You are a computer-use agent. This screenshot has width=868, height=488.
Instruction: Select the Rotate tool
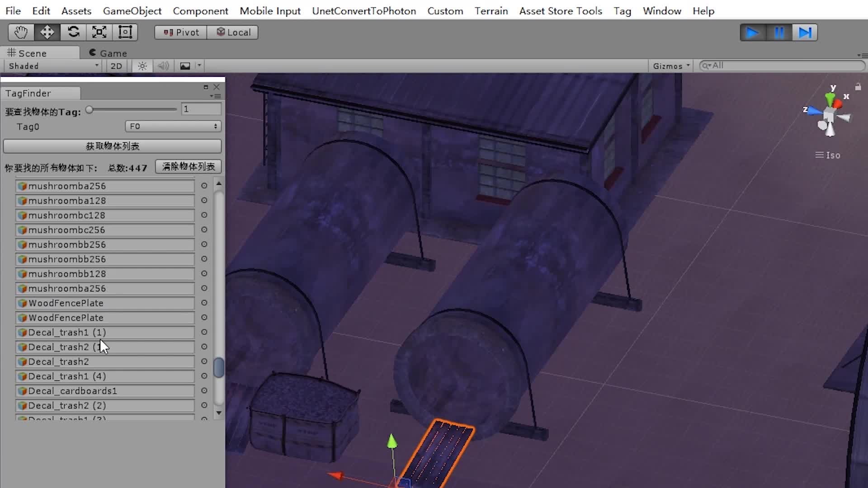(x=73, y=32)
